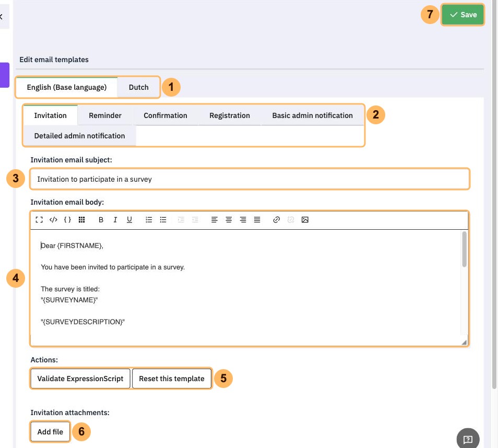Align text left
498x448 pixels.
(215, 219)
